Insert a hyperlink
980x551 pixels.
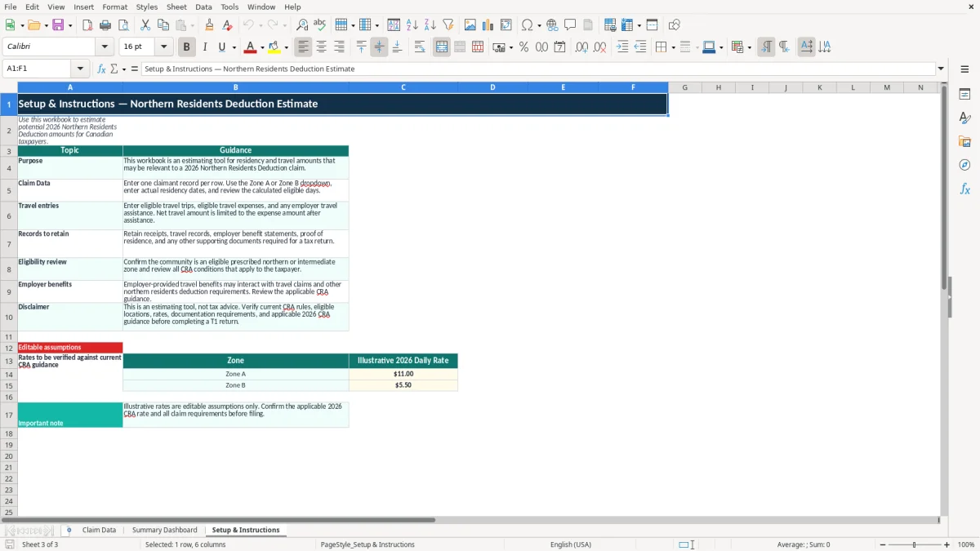point(552,25)
